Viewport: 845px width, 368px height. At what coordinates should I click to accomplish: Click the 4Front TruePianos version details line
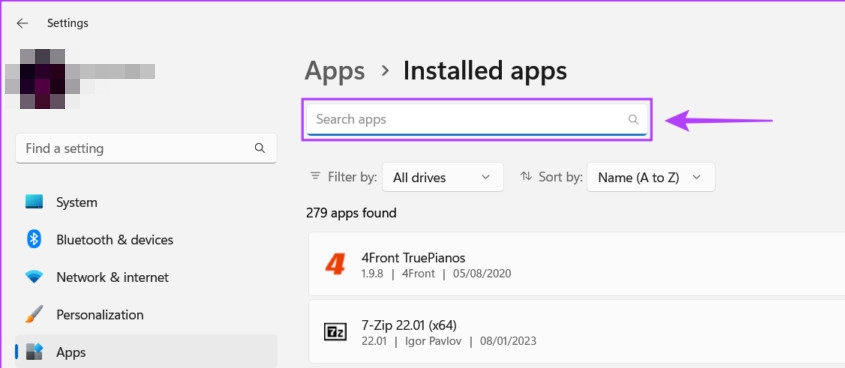[x=437, y=274]
